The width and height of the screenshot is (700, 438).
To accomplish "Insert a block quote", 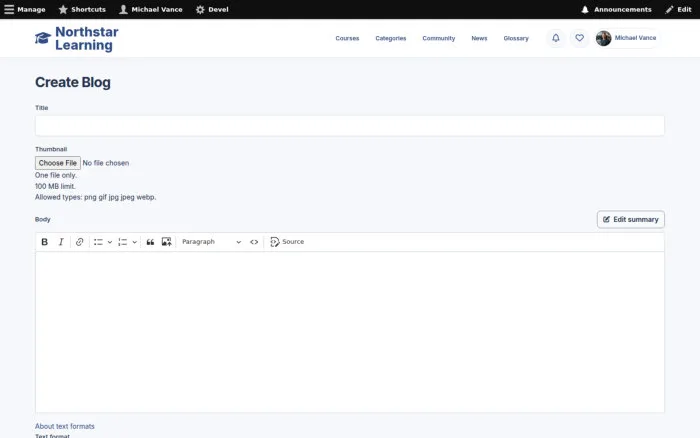I will tap(150, 242).
